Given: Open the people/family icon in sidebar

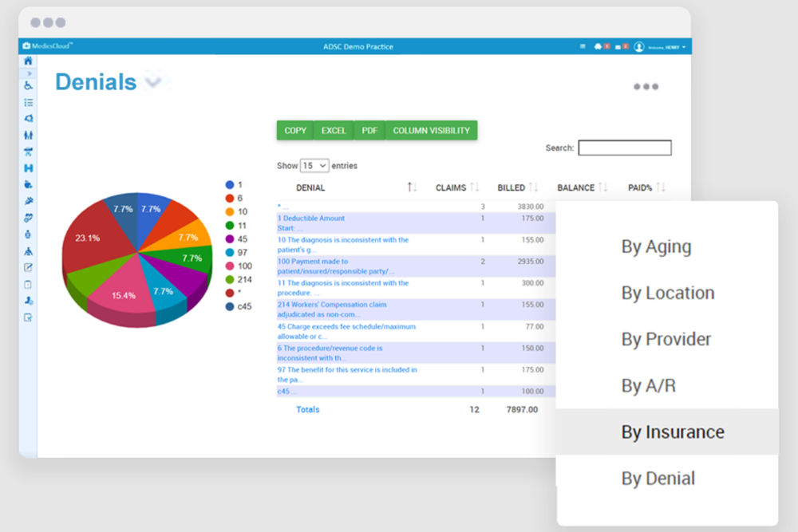Looking at the screenshot, I should click(29, 136).
